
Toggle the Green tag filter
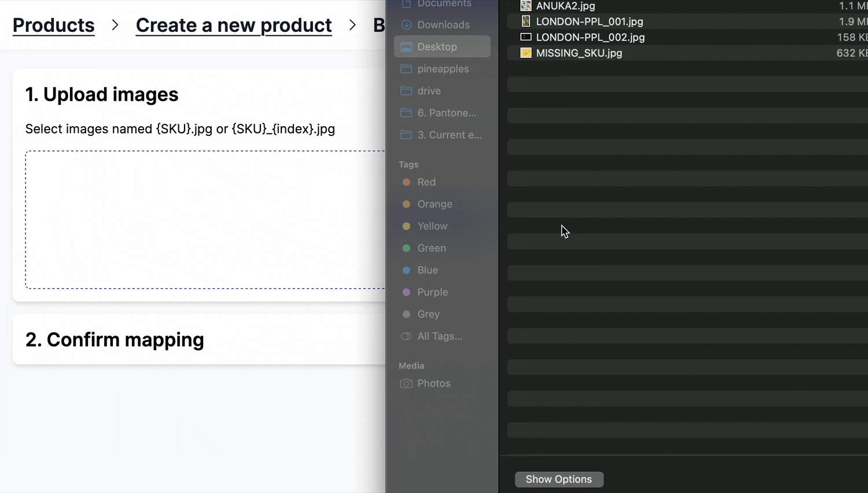(431, 248)
